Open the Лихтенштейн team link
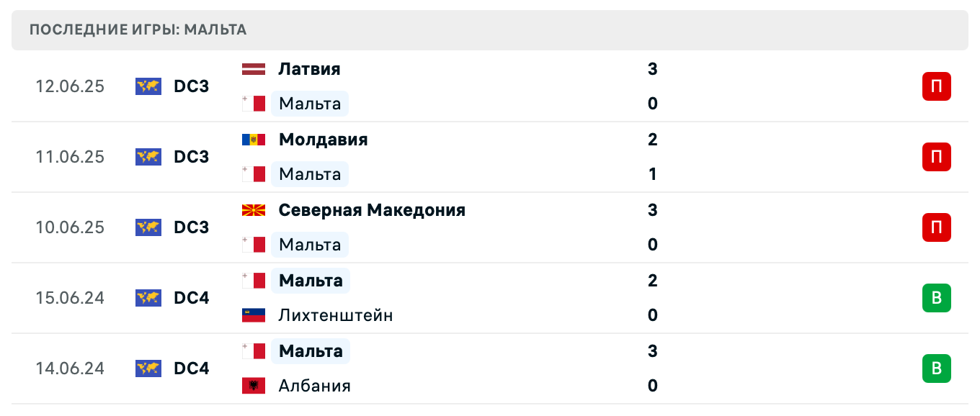The height and width of the screenshot is (416, 980). (x=336, y=315)
